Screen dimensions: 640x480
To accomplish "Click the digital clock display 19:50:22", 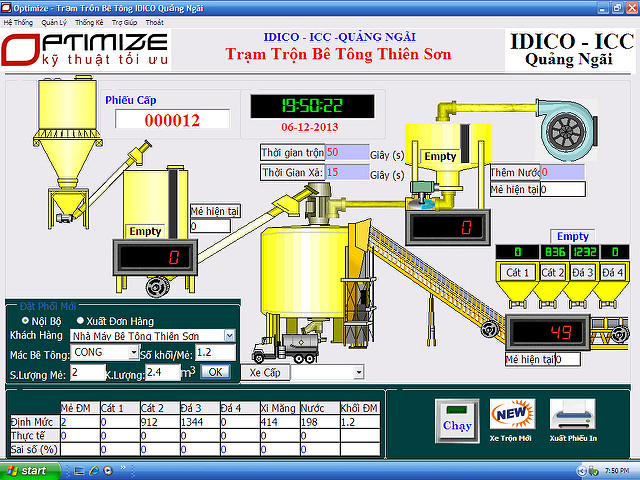I will coord(312,106).
